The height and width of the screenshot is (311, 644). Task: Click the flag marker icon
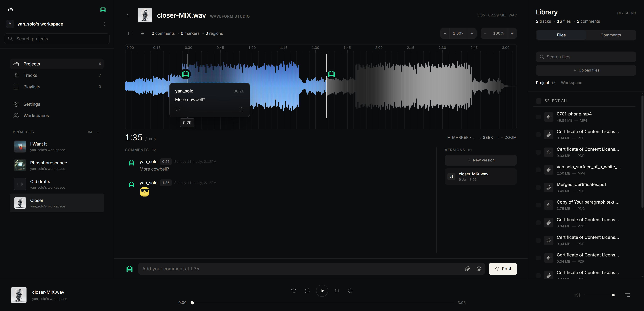(130, 33)
